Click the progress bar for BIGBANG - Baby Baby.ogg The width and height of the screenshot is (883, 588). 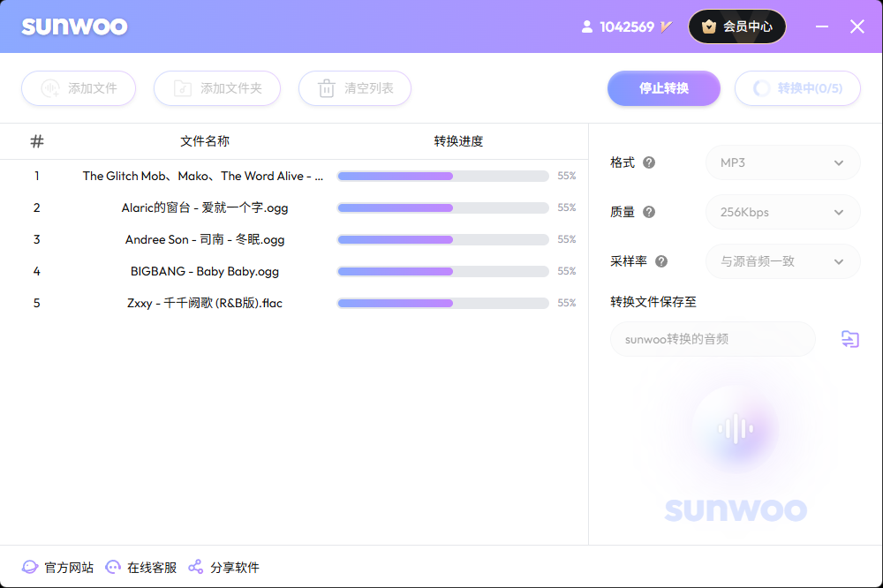pyautogui.click(x=442, y=271)
